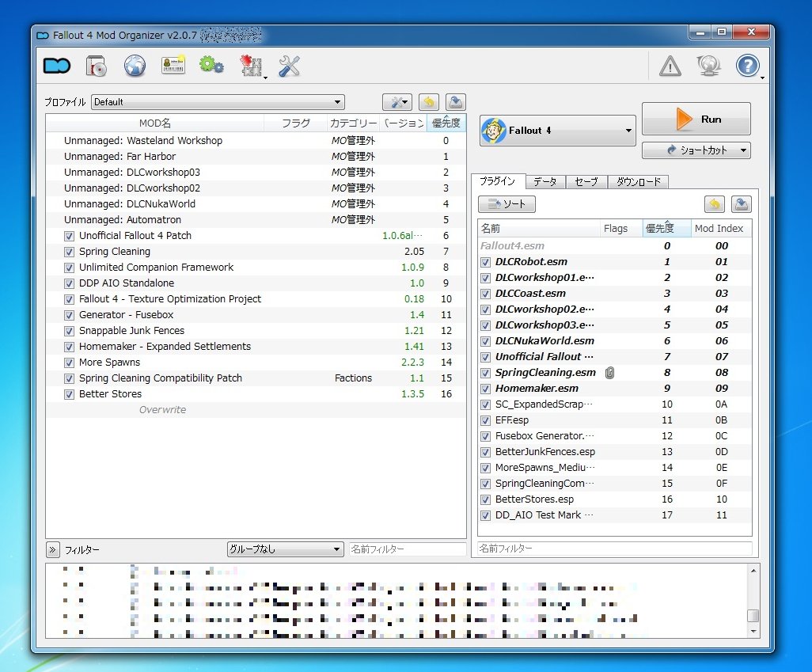
Task: Select Unmanaged: Wasteland Workshop row
Action: click(256, 140)
